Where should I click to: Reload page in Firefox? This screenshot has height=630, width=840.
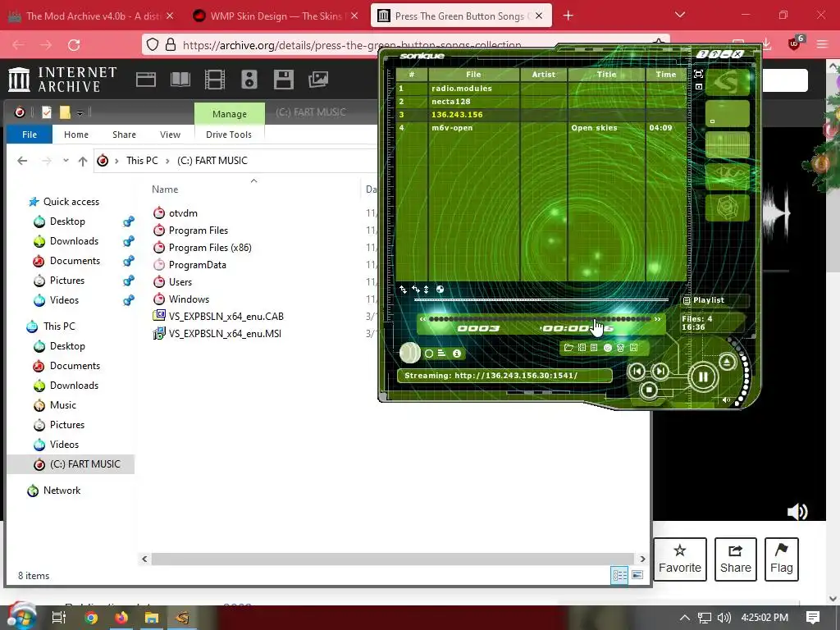[74, 45]
